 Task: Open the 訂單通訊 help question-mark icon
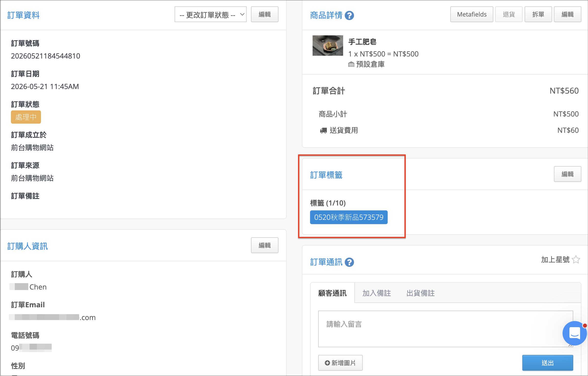pyautogui.click(x=349, y=262)
